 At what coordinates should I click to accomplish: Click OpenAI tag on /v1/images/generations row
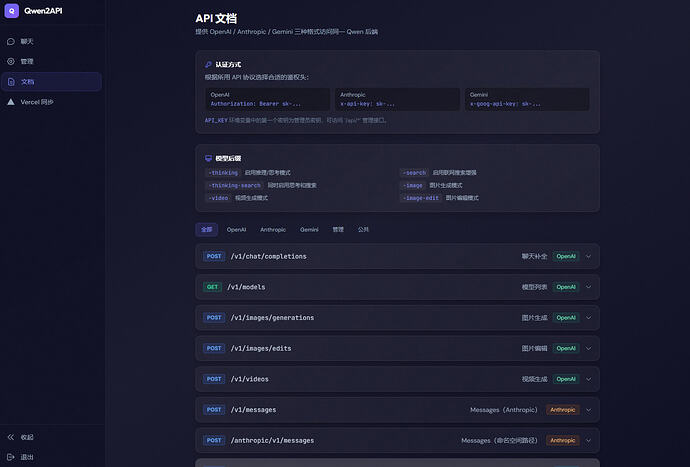[x=566, y=318]
